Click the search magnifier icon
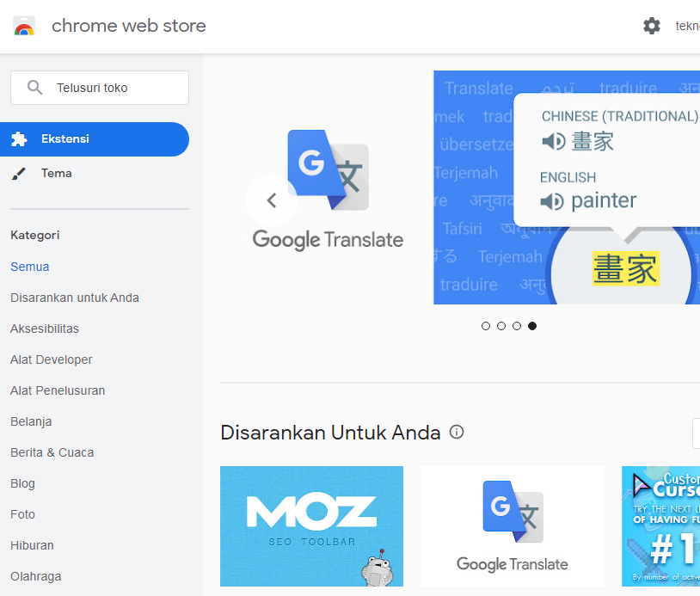The width and height of the screenshot is (700, 596). tap(34, 88)
